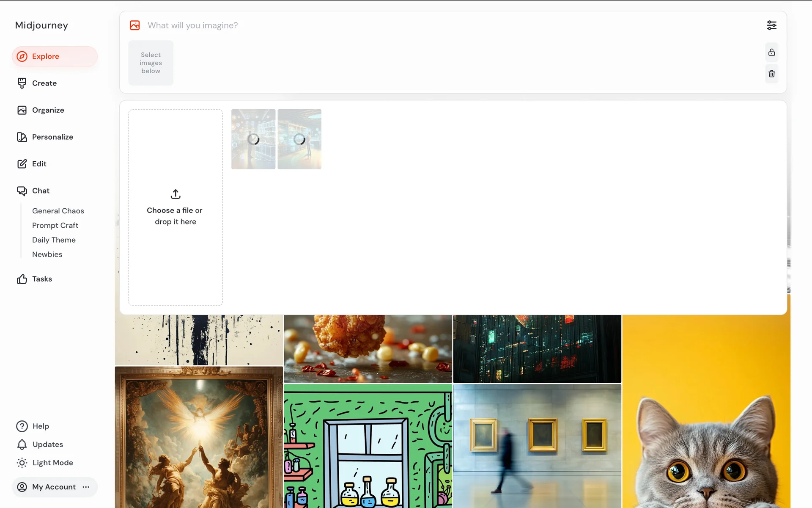This screenshot has width=812, height=508.
Task: Toggle Light Mode
Action: tap(45, 463)
